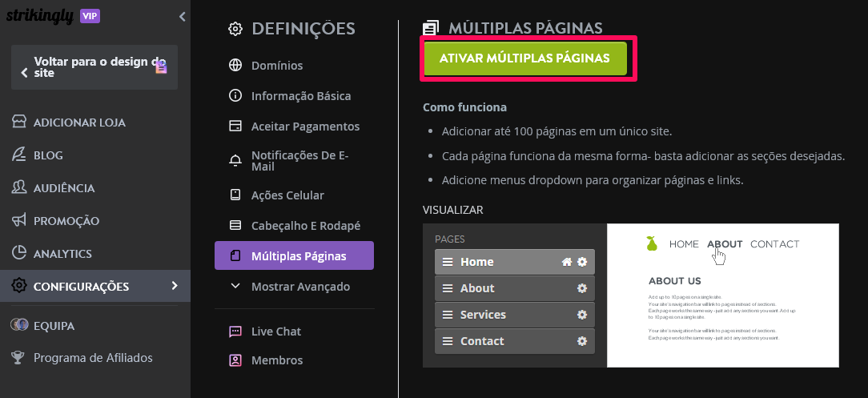The image size is (868, 398).
Task: Click the gear on the Home preview row
Action: (582, 262)
